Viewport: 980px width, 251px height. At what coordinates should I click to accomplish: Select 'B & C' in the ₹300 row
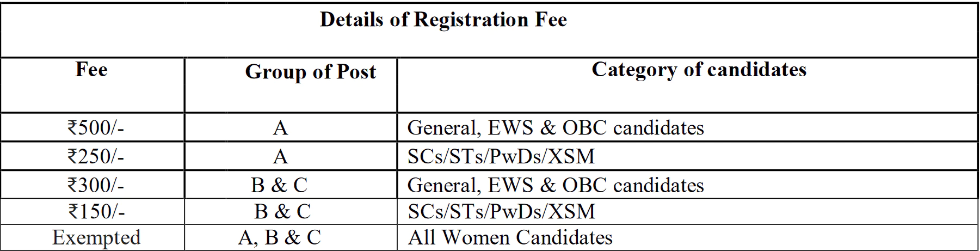279,186
